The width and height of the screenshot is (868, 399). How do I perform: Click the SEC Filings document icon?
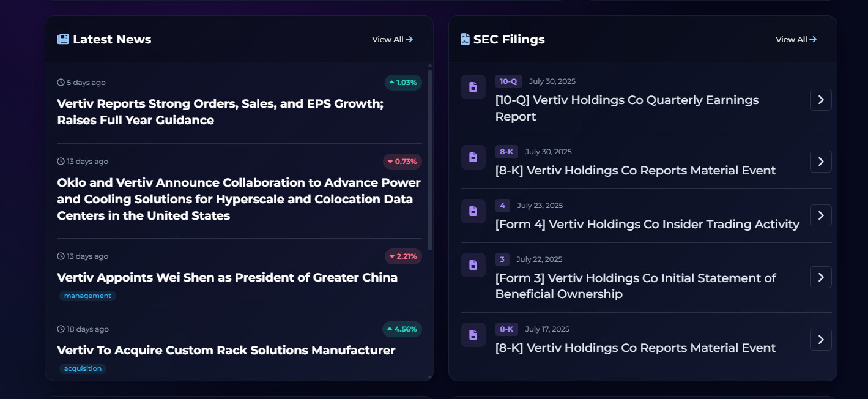click(x=466, y=39)
